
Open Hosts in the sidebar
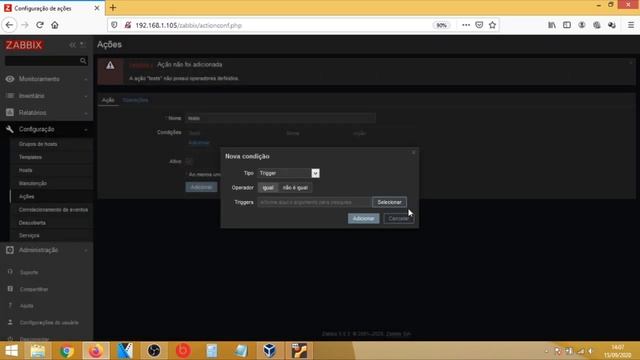point(25,170)
